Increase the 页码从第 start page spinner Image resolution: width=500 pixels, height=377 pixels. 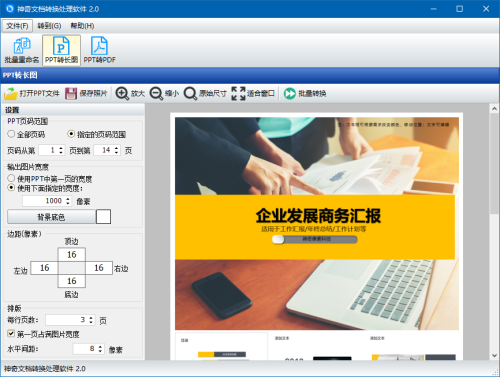coord(61,148)
